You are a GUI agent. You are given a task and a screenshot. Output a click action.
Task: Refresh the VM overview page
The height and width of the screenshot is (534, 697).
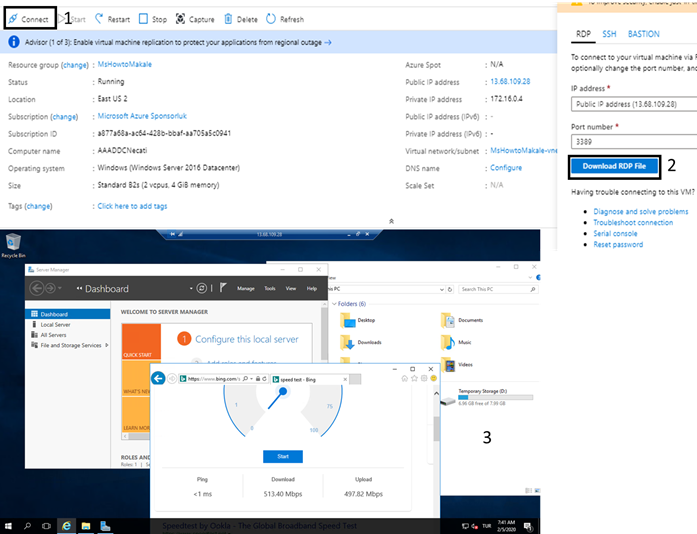tap(285, 19)
